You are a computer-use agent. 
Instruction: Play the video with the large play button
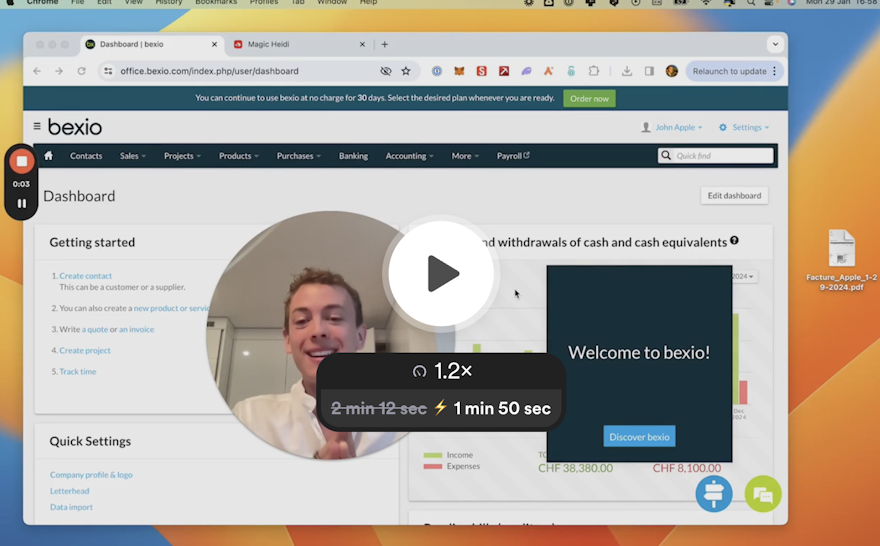click(x=441, y=273)
